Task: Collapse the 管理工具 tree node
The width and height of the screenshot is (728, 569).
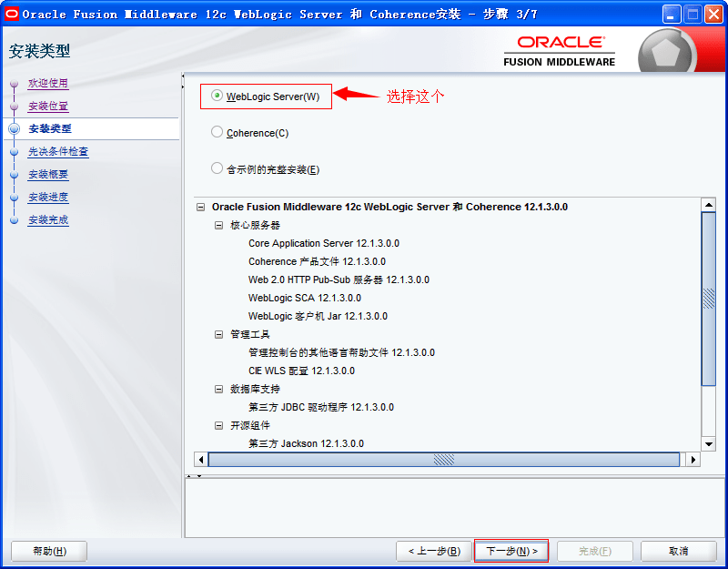Action: click(218, 334)
